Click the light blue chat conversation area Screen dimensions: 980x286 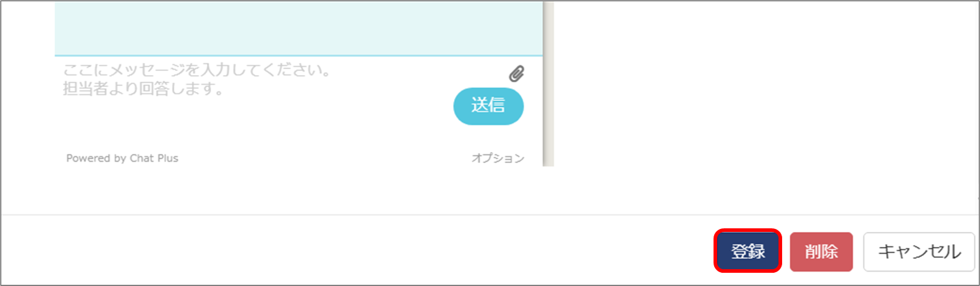[x=298, y=28]
